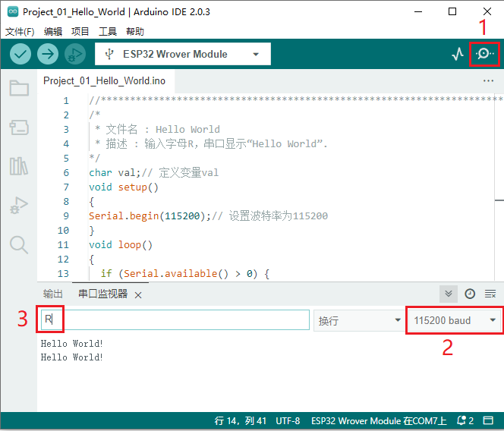The width and height of the screenshot is (504, 431).
Task: Open the Library Manager sidebar icon
Action: 19,165
